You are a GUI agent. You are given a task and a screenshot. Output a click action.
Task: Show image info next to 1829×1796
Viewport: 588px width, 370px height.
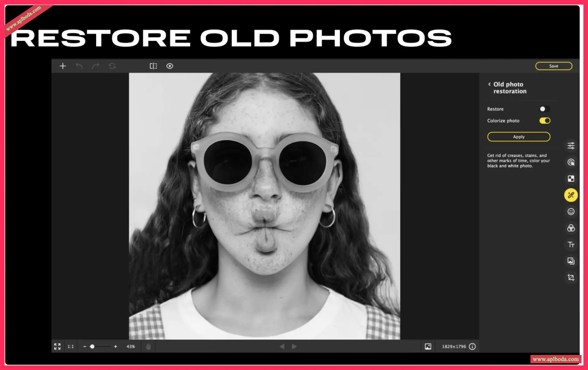pos(472,346)
